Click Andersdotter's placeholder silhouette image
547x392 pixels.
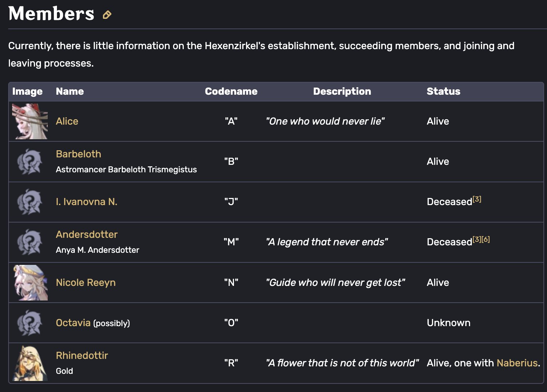point(30,242)
